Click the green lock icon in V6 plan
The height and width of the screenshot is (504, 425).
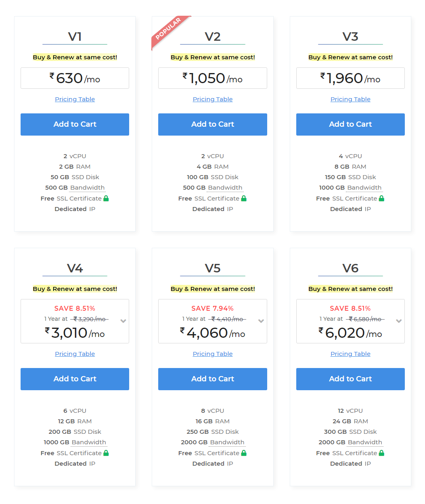[x=382, y=453]
